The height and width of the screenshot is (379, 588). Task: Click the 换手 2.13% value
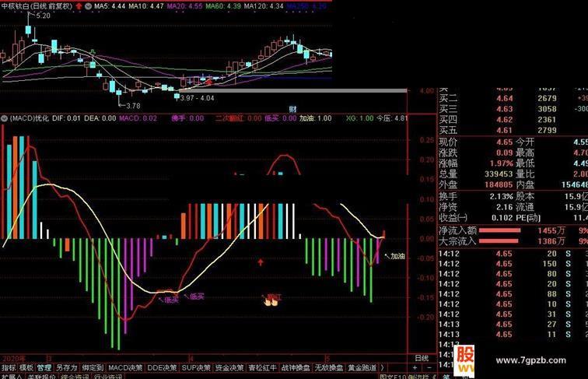click(x=502, y=197)
